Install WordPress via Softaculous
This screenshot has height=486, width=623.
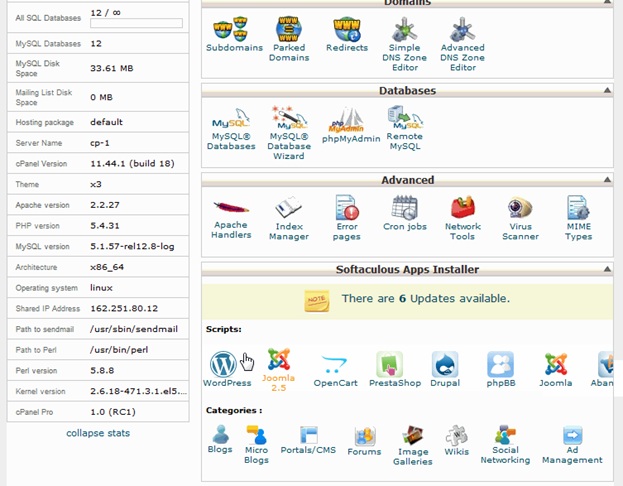pyautogui.click(x=227, y=369)
